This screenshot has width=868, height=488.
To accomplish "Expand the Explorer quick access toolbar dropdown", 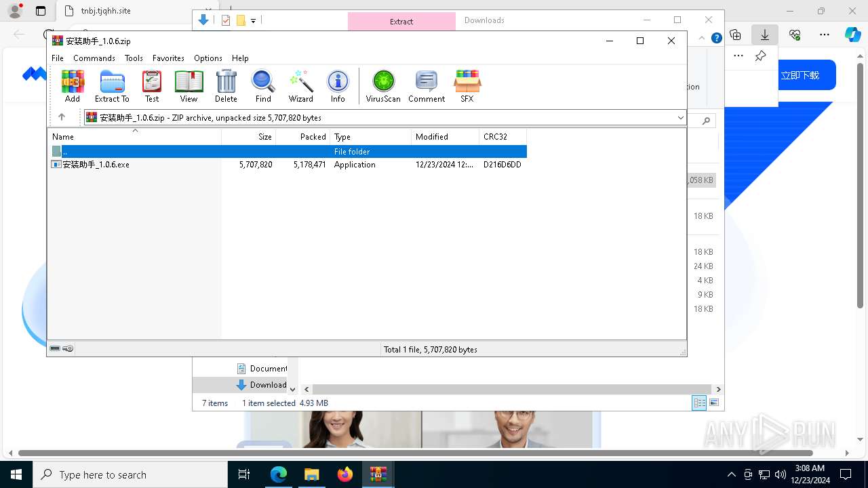I will click(x=253, y=21).
